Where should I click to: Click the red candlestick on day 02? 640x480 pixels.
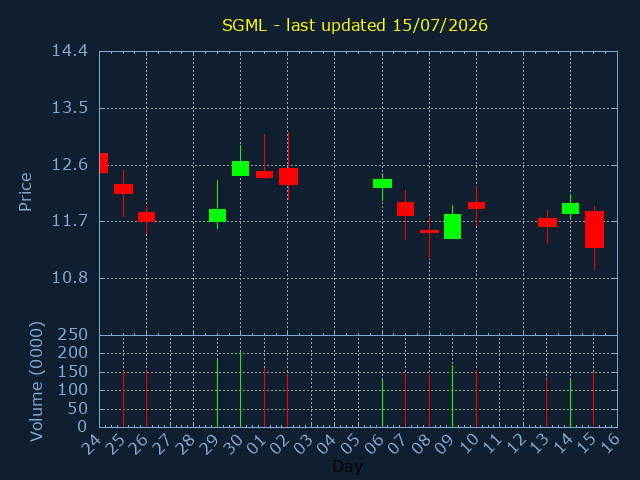pos(288,176)
